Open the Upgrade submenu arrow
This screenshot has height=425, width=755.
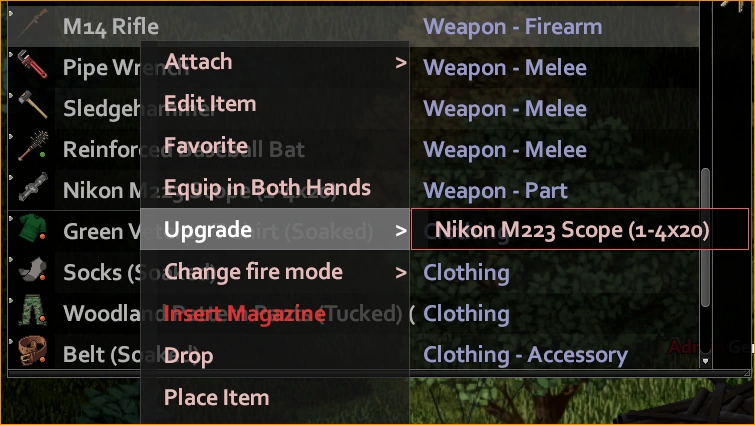[x=401, y=231]
